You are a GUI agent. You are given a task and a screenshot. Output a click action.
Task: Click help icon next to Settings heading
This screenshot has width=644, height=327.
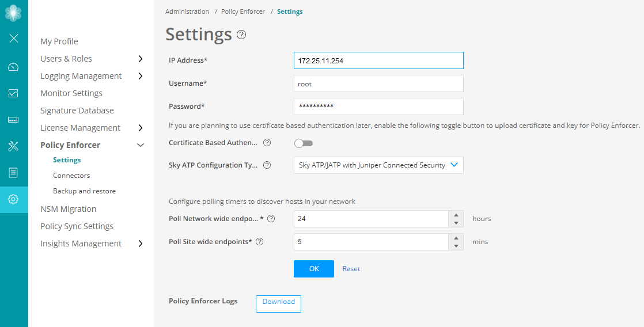(x=241, y=35)
